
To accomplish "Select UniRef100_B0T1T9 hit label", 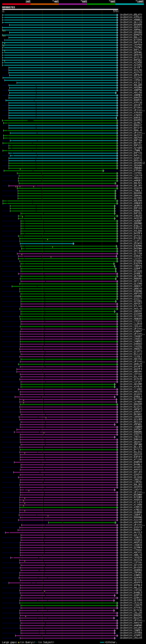I will 131,450.
